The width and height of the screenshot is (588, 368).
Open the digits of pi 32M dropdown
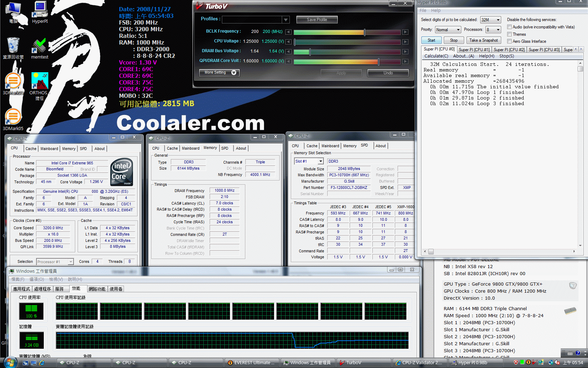point(490,20)
